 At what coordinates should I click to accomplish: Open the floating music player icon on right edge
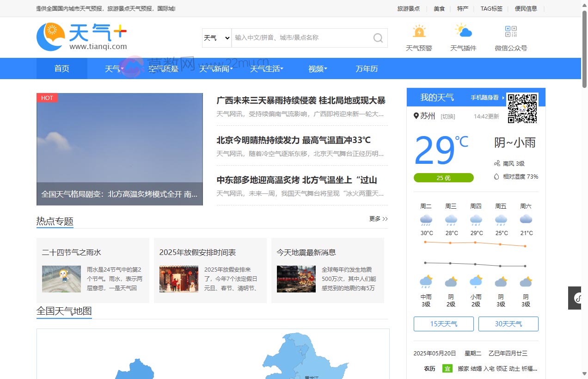pyautogui.click(x=579, y=298)
